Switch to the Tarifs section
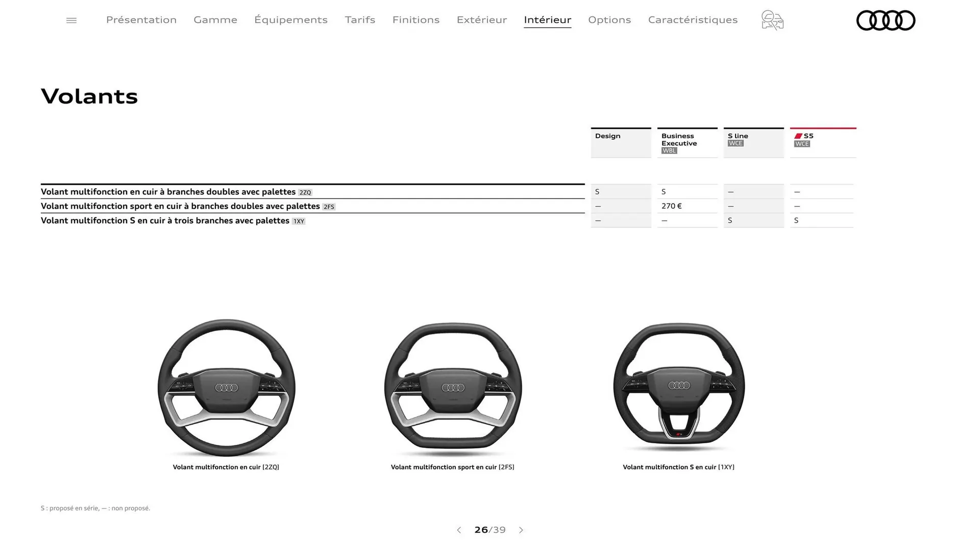Image resolution: width=980 pixels, height=551 pixels. click(x=360, y=20)
